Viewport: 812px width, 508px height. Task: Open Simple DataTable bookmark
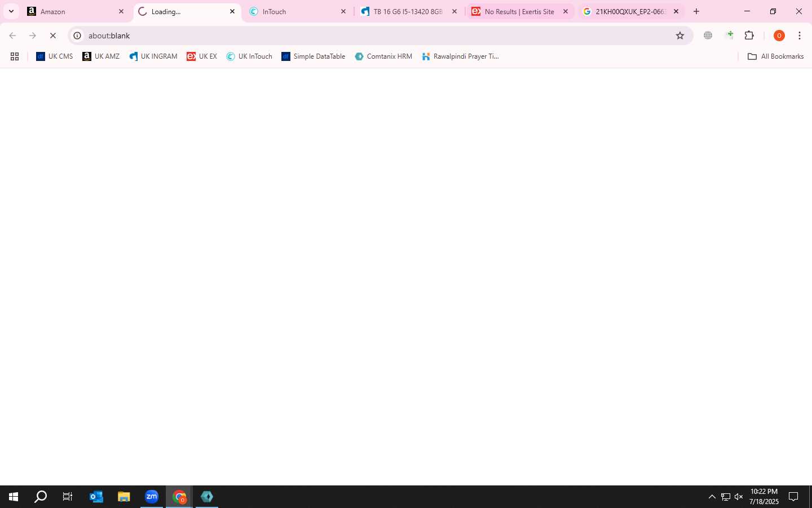pyautogui.click(x=314, y=56)
